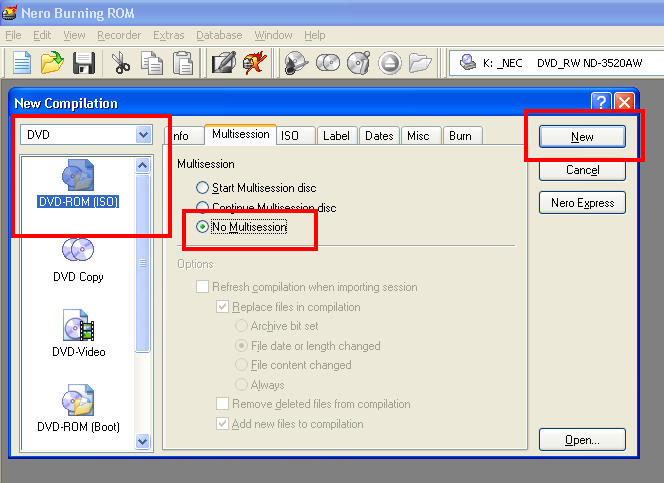Select the DVD-ROM (Boot) compilation type
Screen dimensions: 664x483
78,408
